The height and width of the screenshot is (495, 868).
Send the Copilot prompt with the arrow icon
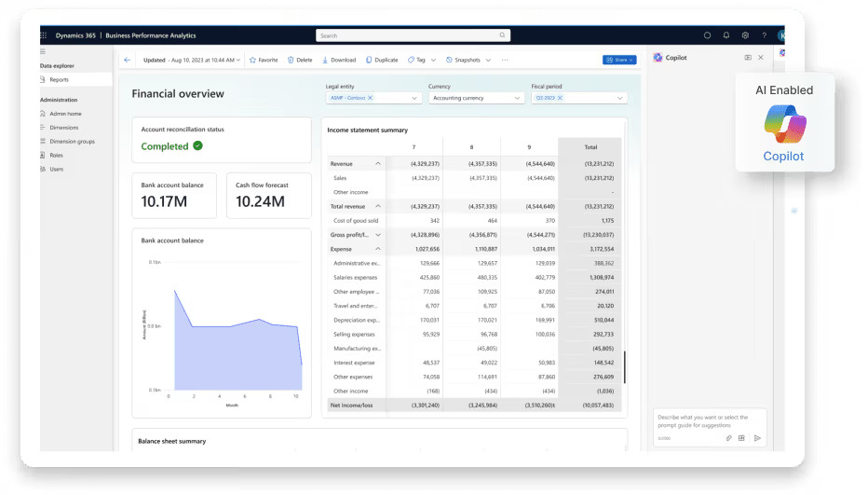(x=757, y=437)
